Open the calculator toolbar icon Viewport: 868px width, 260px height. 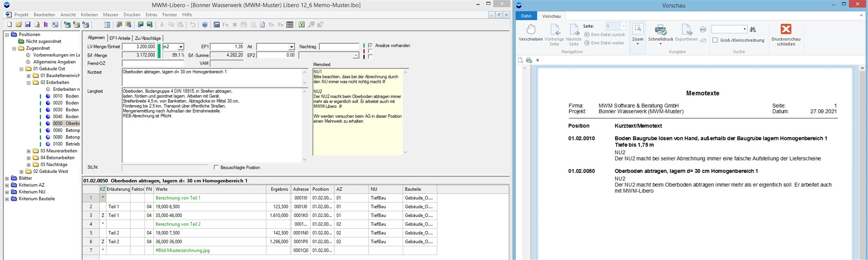coord(217,25)
